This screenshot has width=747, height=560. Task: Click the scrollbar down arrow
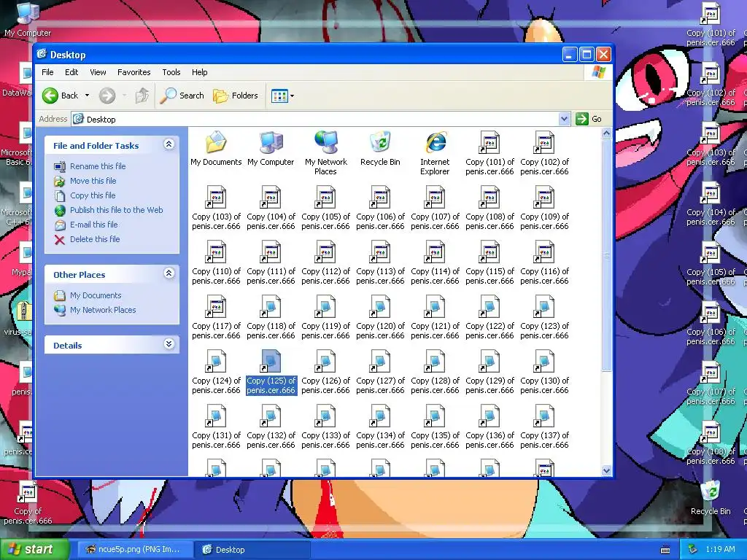pos(606,470)
